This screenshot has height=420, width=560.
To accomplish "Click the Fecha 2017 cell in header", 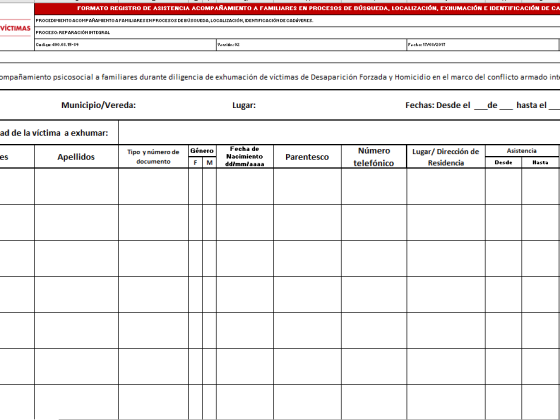I will pyautogui.click(x=482, y=45).
